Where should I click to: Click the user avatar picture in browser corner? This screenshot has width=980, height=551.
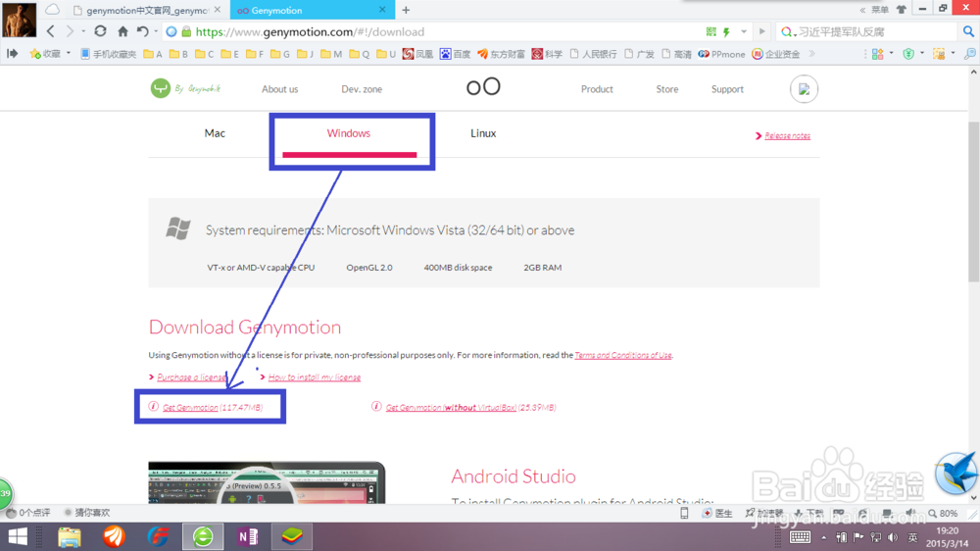pos(20,20)
